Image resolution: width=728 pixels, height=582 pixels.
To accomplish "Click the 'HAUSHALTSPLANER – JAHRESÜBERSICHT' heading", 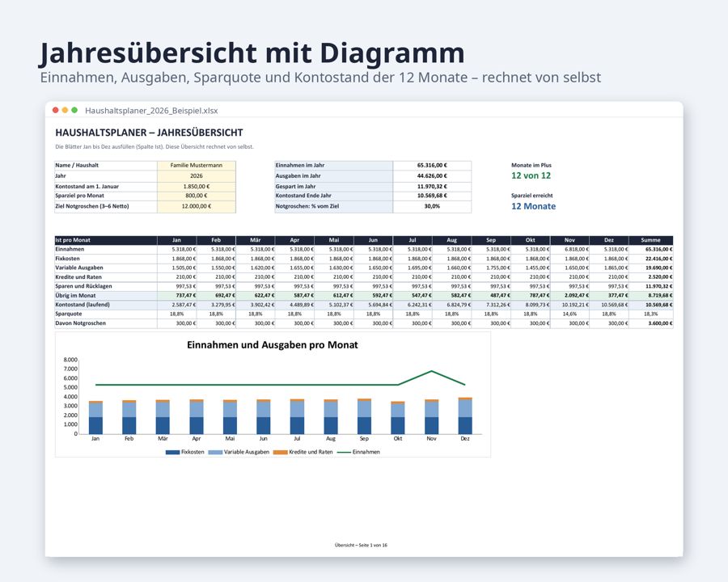I will pyautogui.click(x=149, y=133).
